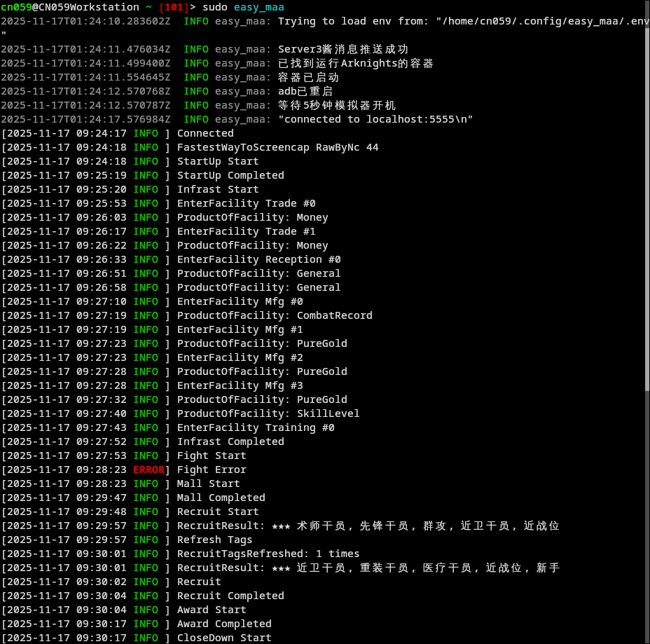Click the Mall Completed log line
Screen dimensions: 650x644
point(221,498)
